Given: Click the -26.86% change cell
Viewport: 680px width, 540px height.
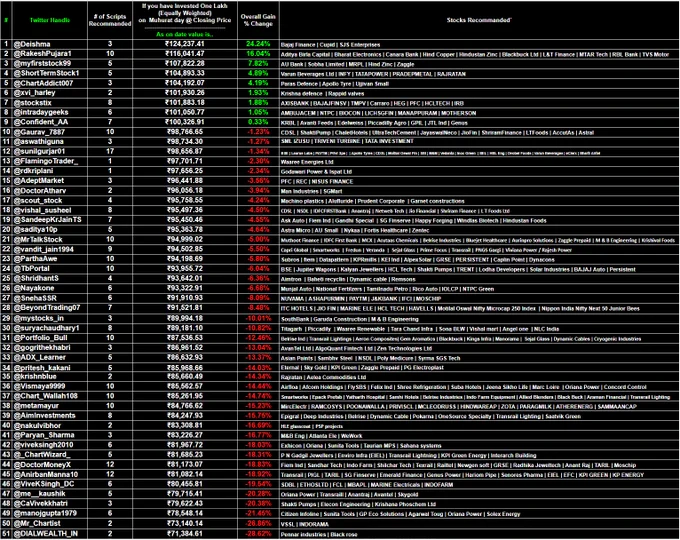Looking at the screenshot, I should [x=258, y=524].
